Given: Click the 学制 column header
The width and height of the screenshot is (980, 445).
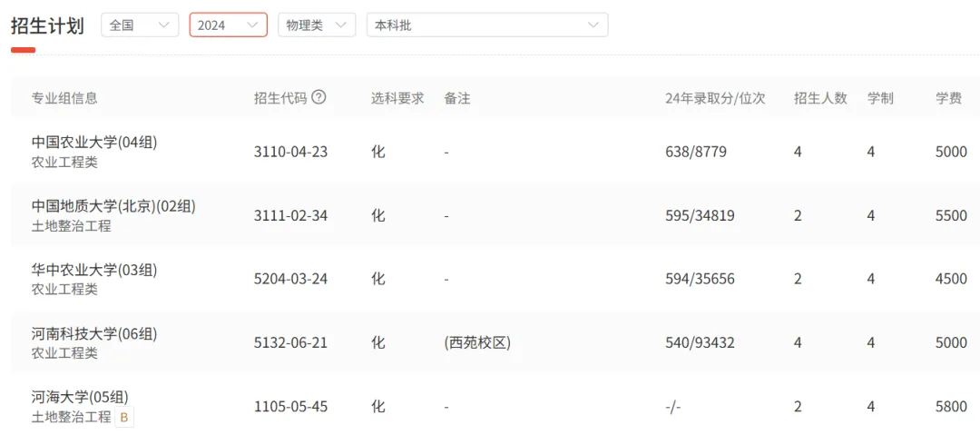Looking at the screenshot, I should point(880,98).
